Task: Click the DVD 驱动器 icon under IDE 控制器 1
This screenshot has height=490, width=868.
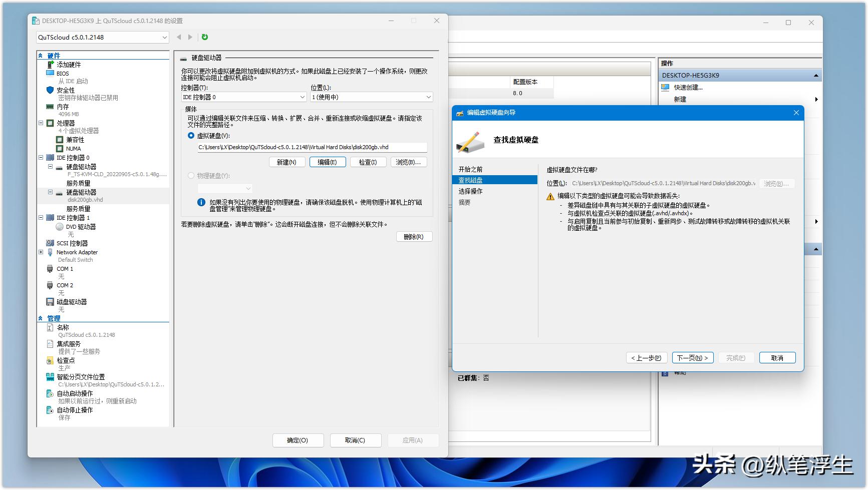Action: tap(59, 226)
